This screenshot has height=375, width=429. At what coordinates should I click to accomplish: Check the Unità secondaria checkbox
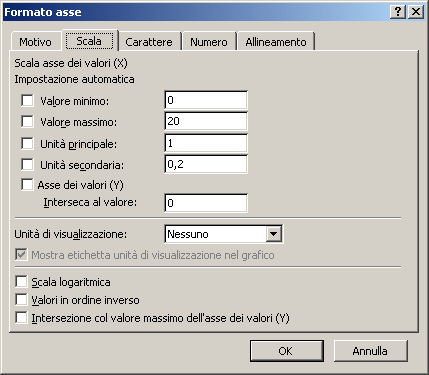point(27,164)
